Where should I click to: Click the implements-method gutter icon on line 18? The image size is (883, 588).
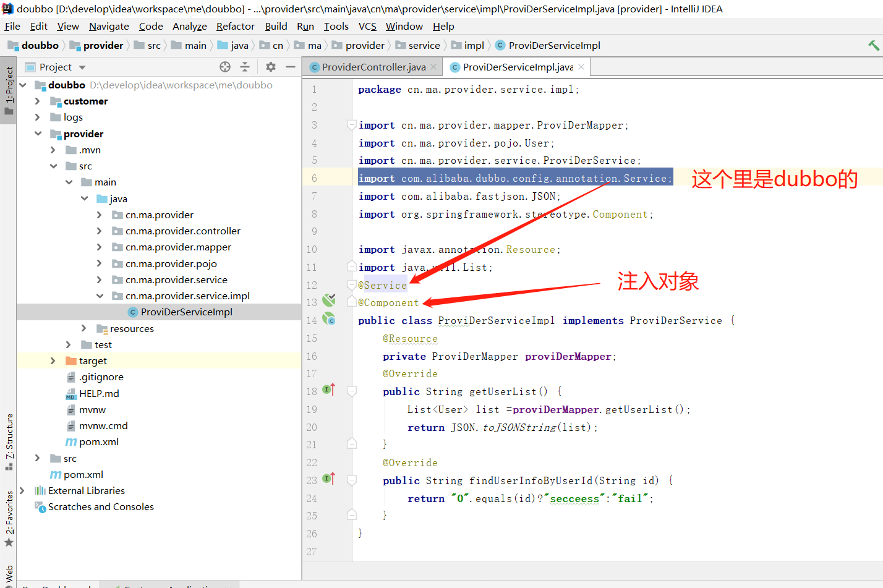(328, 390)
